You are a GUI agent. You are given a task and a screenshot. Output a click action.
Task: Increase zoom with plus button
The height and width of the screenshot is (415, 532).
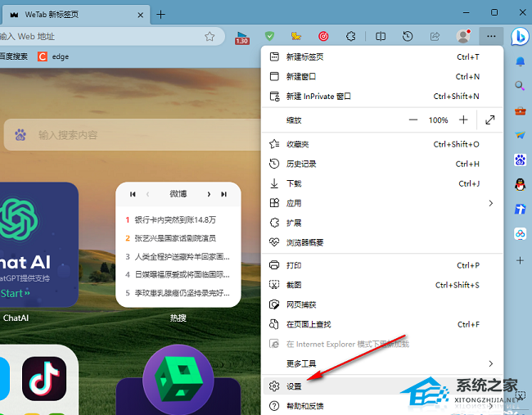(463, 120)
